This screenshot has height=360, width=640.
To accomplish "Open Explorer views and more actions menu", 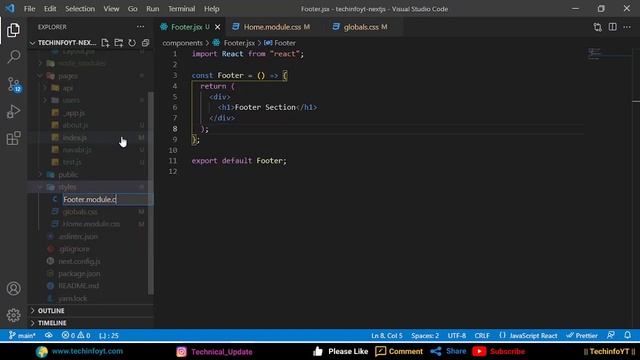I will pyautogui.click(x=140, y=27).
